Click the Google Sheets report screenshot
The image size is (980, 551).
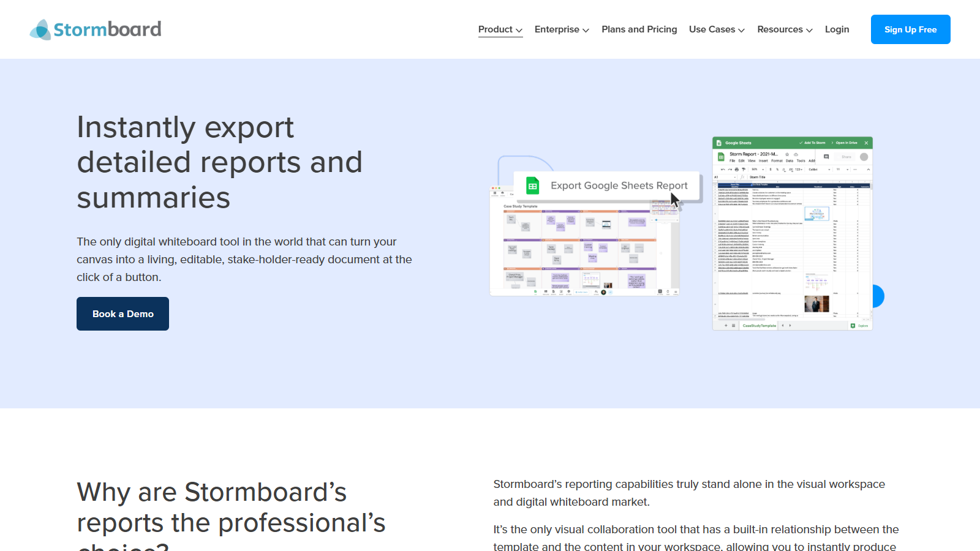(792, 234)
